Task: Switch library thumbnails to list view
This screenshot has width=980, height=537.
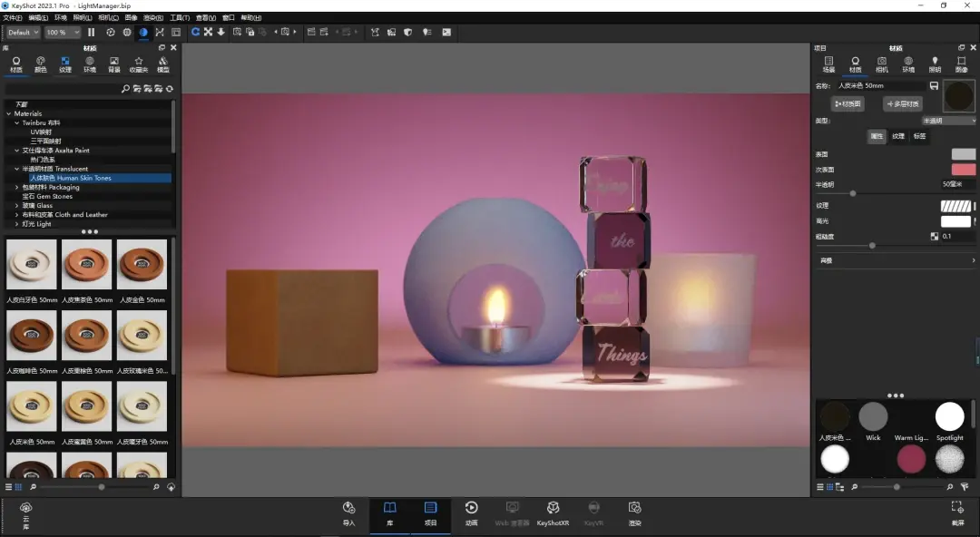Action: tap(9, 487)
